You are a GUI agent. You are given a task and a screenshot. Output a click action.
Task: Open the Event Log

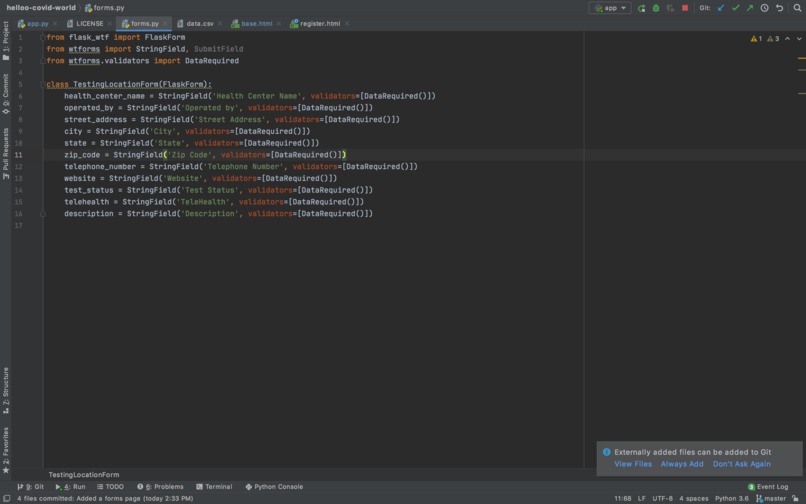click(768, 487)
